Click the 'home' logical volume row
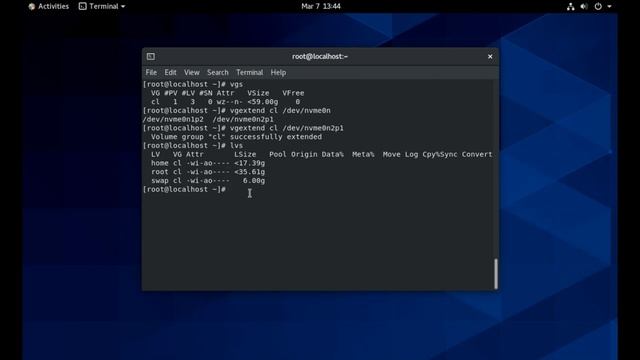The width and height of the screenshot is (640, 360). [208, 163]
